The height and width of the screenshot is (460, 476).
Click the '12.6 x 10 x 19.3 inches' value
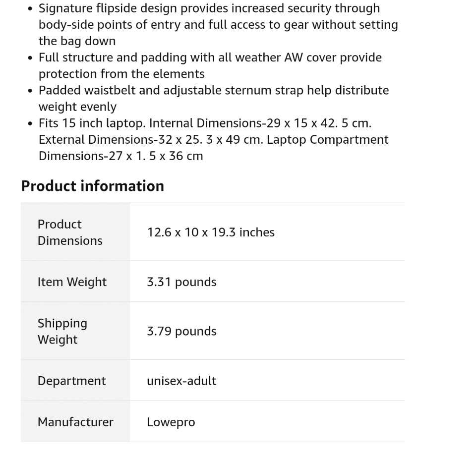pyautogui.click(x=210, y=232)
